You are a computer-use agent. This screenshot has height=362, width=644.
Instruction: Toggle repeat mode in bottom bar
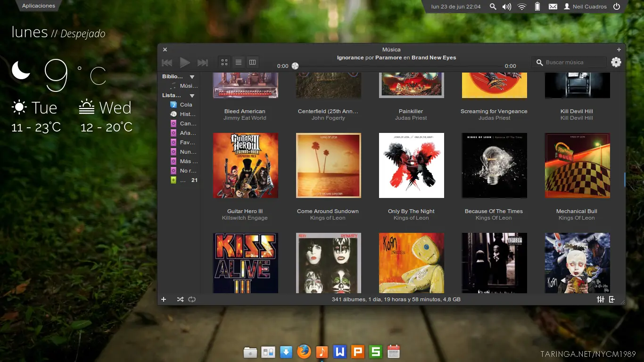click(x=192, y=299)
